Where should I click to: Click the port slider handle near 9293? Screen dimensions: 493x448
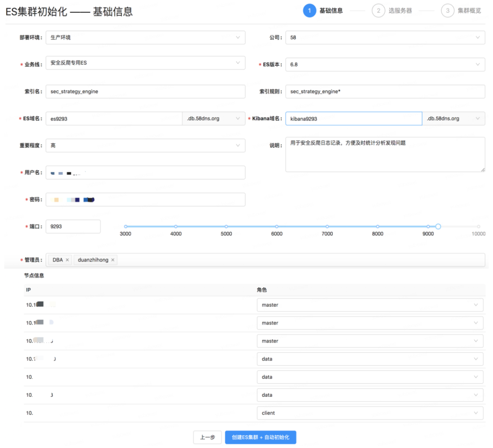coord(438,226)
